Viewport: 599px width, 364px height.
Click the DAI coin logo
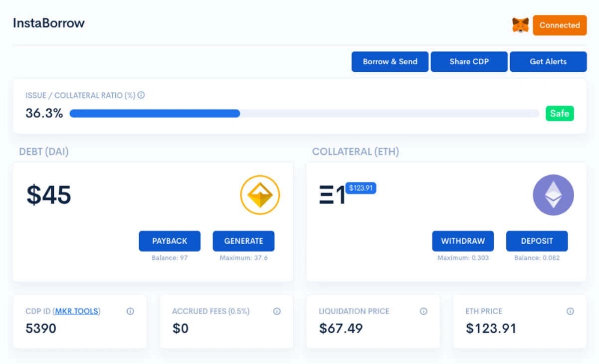260,194
